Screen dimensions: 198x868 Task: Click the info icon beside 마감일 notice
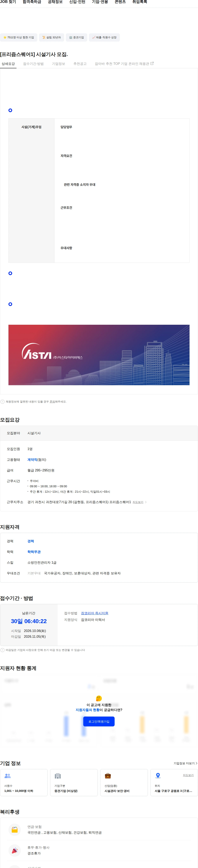click(3, 650)
